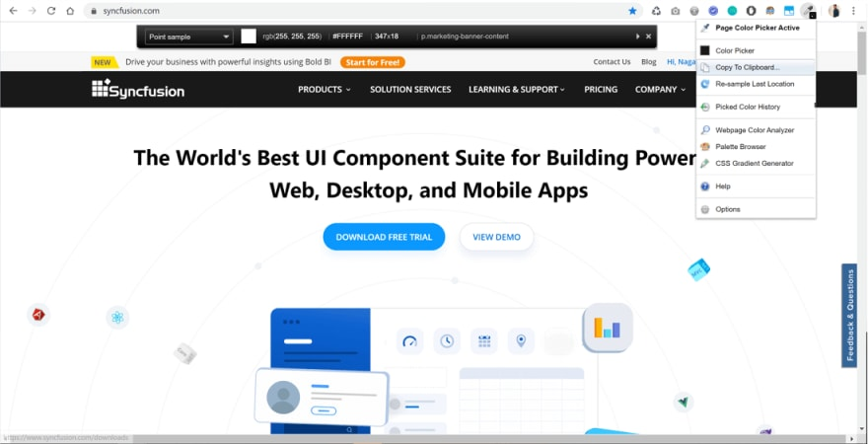Click the DOWNLOAD FREE TRIAL button
The width and height of the screenshot is (868, 444).
click(x=384, y=237)
